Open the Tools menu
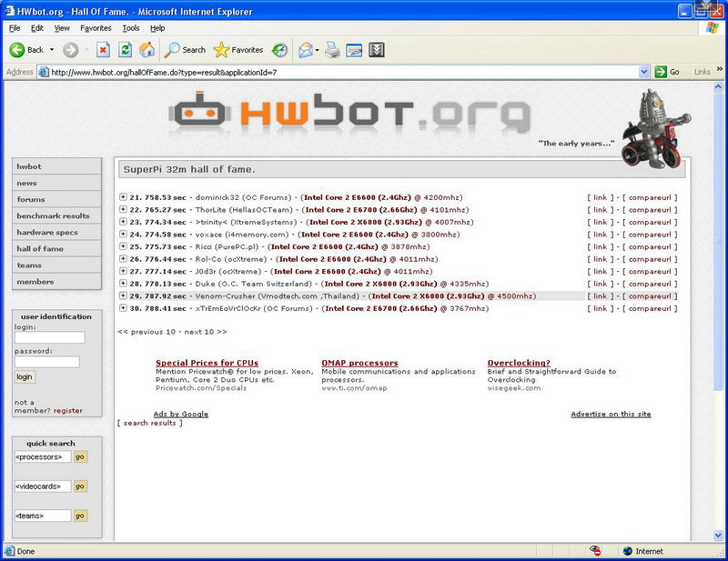The image size is (728, 561). tap(131, 28)
